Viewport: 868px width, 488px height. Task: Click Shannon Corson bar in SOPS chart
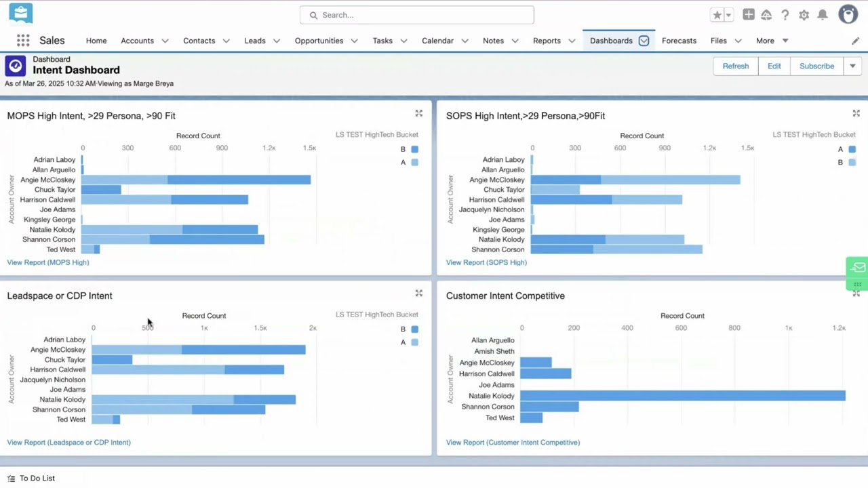tap(616, 249)
